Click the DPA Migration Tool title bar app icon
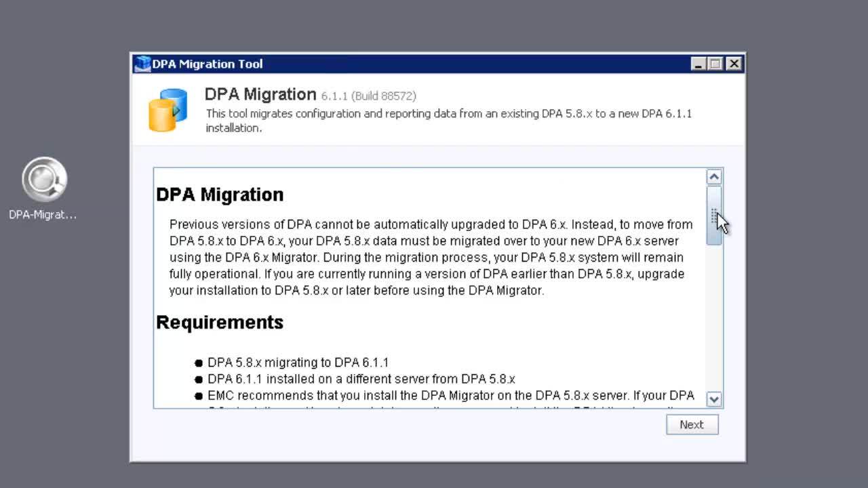The width and height of the screenshot is (868, 488). click(142, 64)
